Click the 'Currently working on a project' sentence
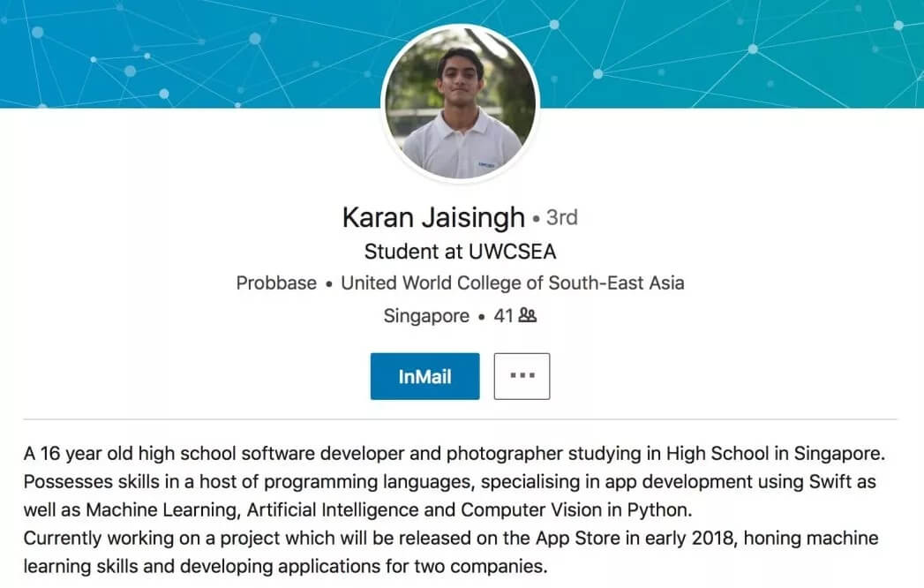Image resolution: width=924 pixels, height=588 pixels. [x=451, y=539]
